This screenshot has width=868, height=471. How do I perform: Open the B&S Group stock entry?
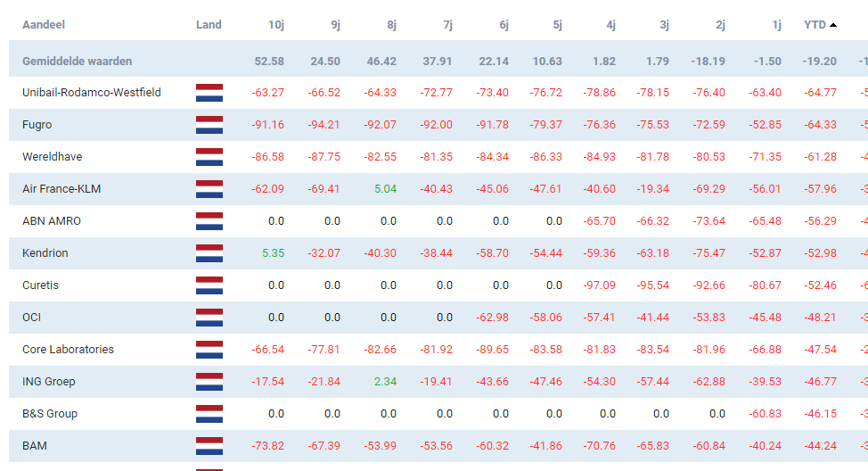click(50, 414)
